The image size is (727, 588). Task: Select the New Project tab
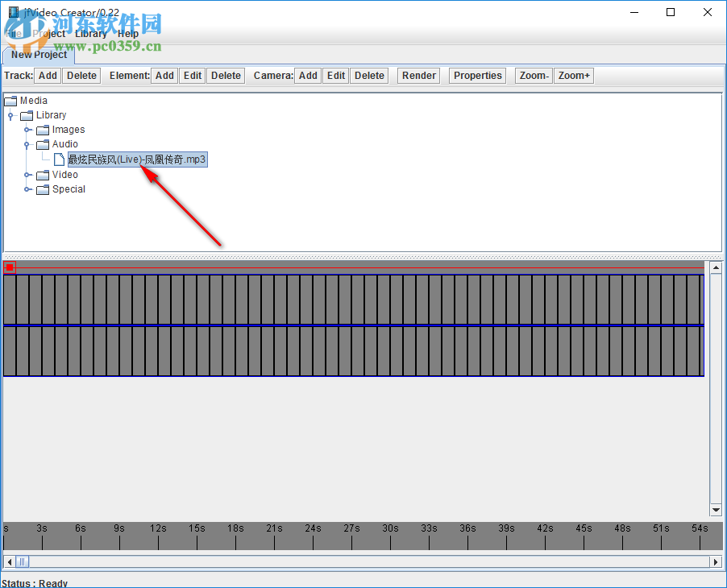[38, 55]
